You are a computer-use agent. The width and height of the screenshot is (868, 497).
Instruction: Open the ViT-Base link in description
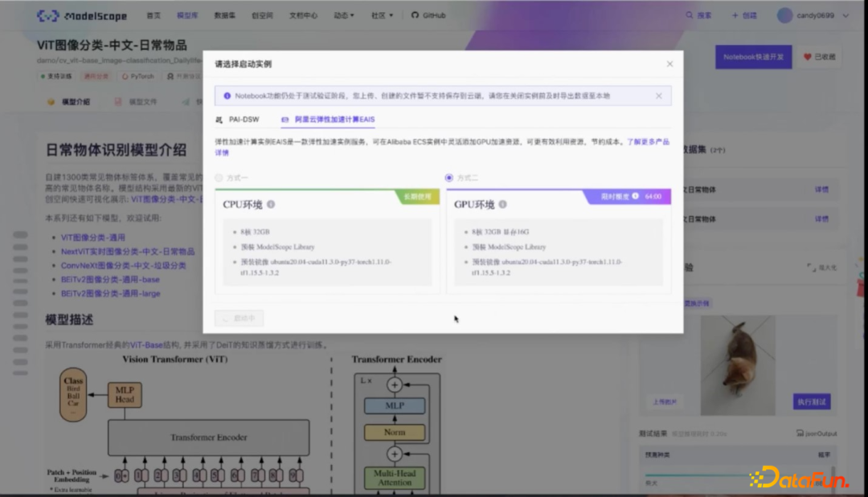click(146, 345)
